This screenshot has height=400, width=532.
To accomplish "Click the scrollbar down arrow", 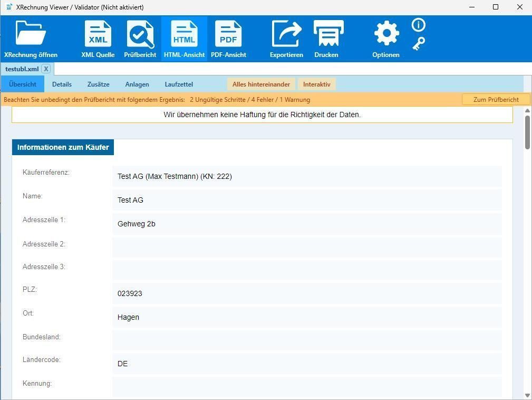I will [527, 395].
